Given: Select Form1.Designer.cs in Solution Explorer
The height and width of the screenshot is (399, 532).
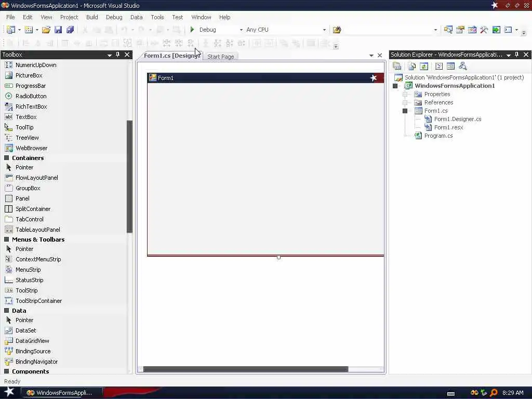Looking at the screenshot, I should [x=458, y=119].
